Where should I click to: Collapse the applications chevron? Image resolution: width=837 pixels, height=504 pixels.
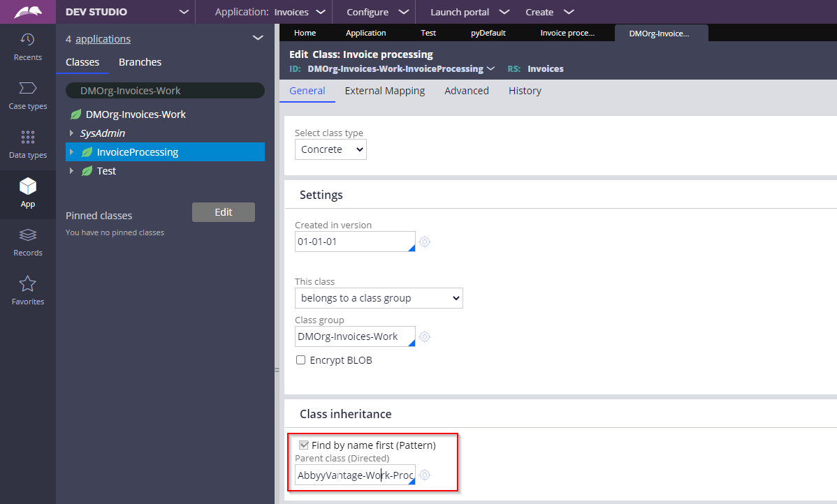pyautogui.click(x=258, y=38)
